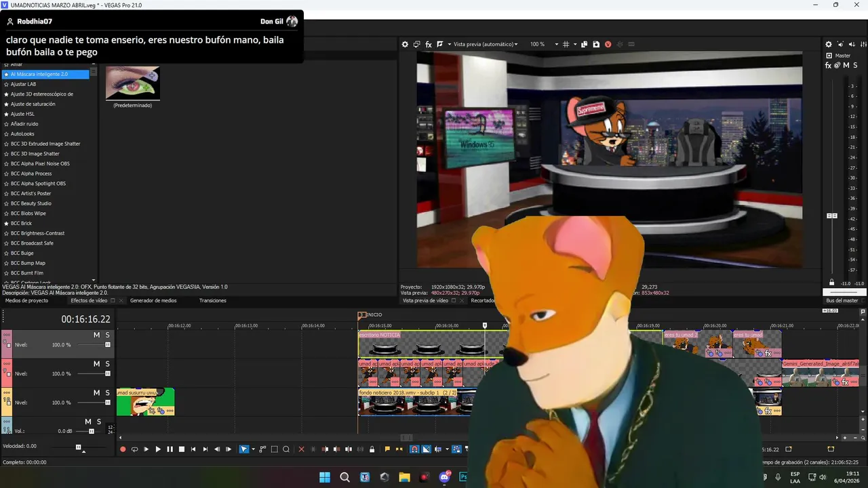The image size is (868, 488).
Task: Toggle split screen view in preview
Action: (x=440, y=44)
